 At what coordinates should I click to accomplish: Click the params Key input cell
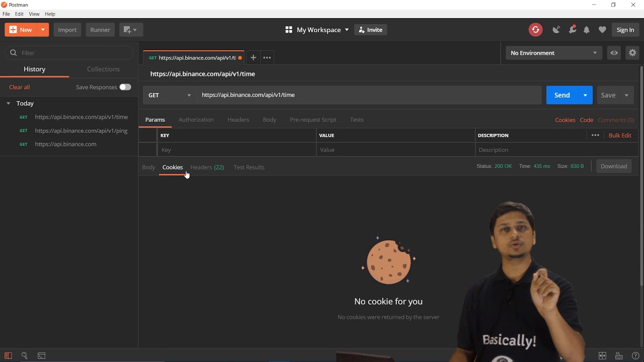237,150
